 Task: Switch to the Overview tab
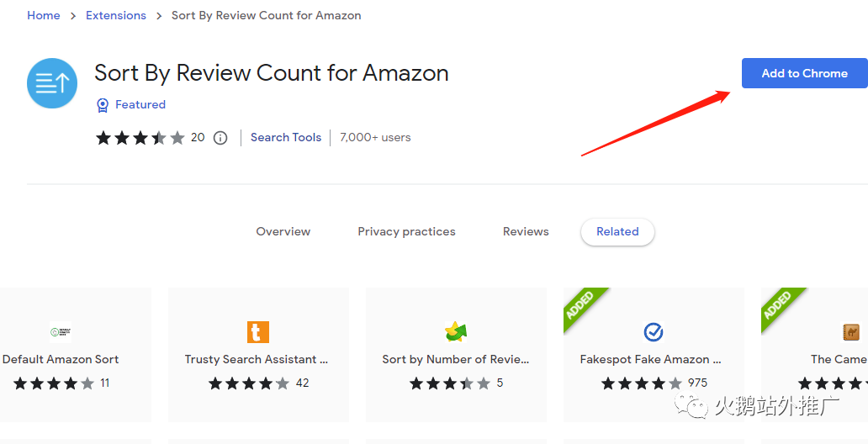click(283, 231)
